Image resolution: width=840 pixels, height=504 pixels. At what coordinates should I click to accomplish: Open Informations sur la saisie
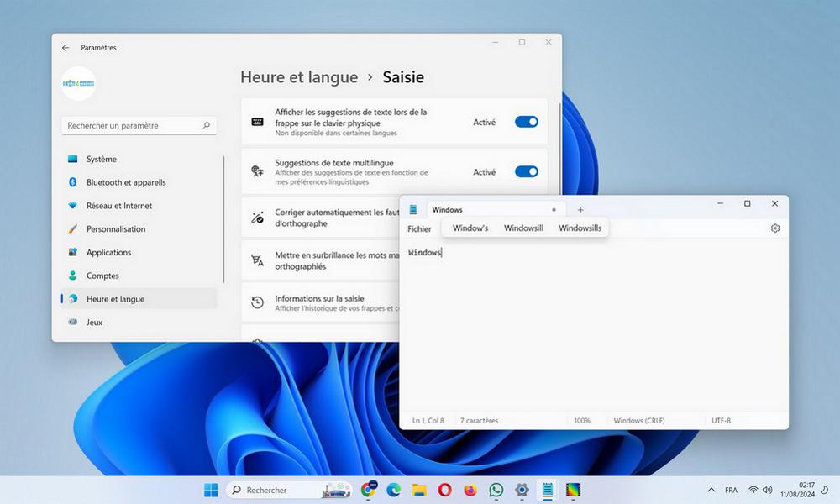click(321, 303)
